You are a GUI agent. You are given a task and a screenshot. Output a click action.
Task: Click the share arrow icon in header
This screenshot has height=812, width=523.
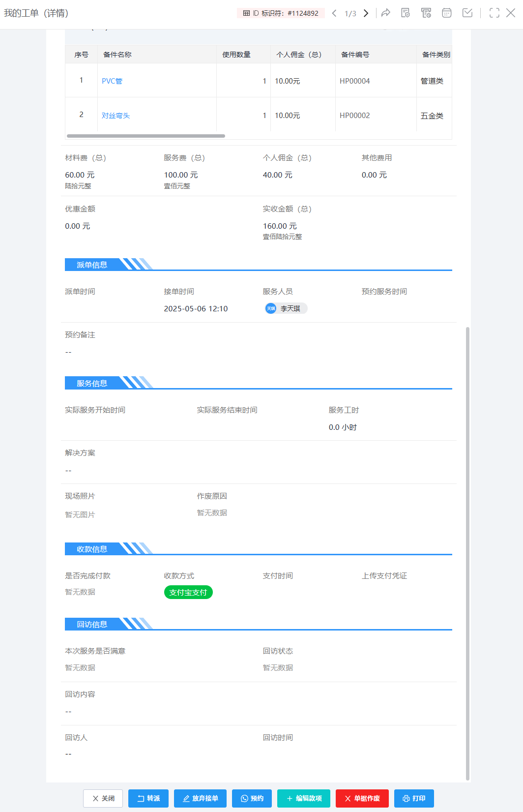[386, 13]
